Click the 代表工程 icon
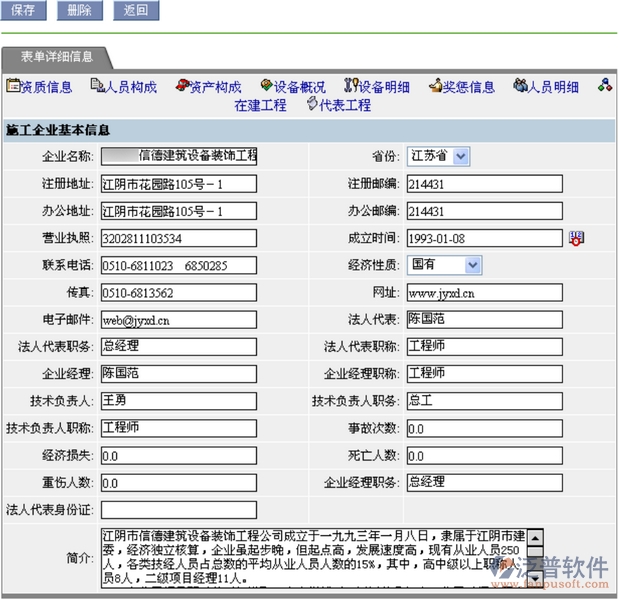 pos(312,104)
